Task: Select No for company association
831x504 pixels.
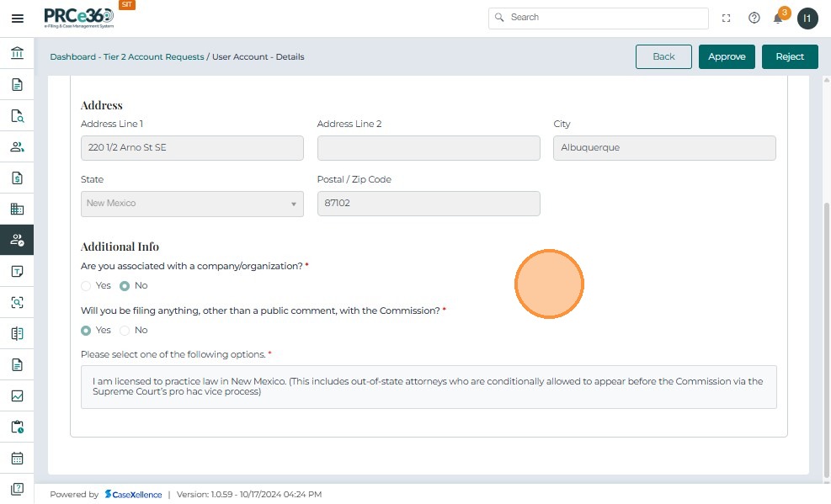Action: click(x=125, y=286)
